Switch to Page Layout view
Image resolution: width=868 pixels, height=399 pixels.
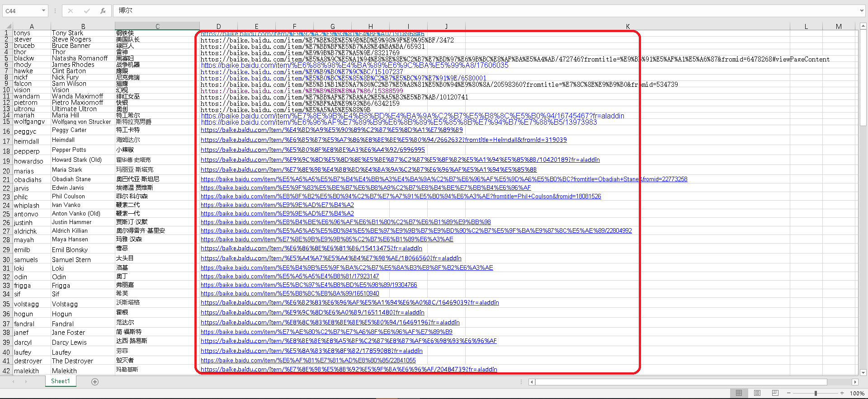757,393
